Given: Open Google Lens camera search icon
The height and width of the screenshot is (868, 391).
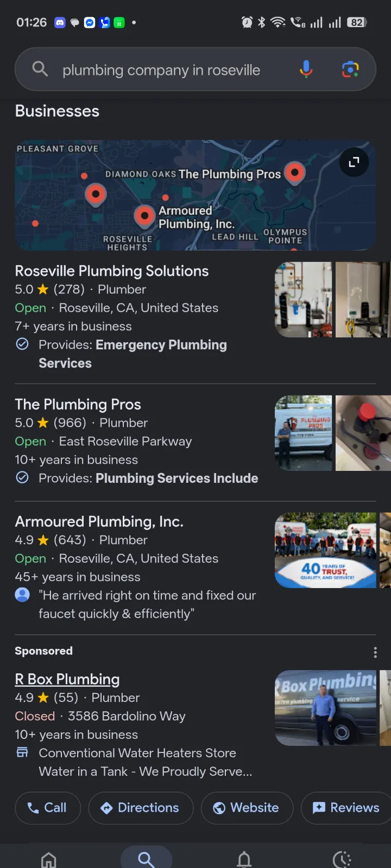Looking at the screenshot, I should 350,69.
